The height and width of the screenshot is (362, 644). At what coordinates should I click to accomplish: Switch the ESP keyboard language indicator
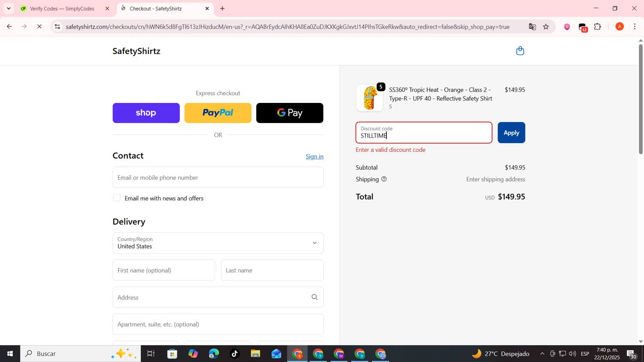click(x=585, y=354)
